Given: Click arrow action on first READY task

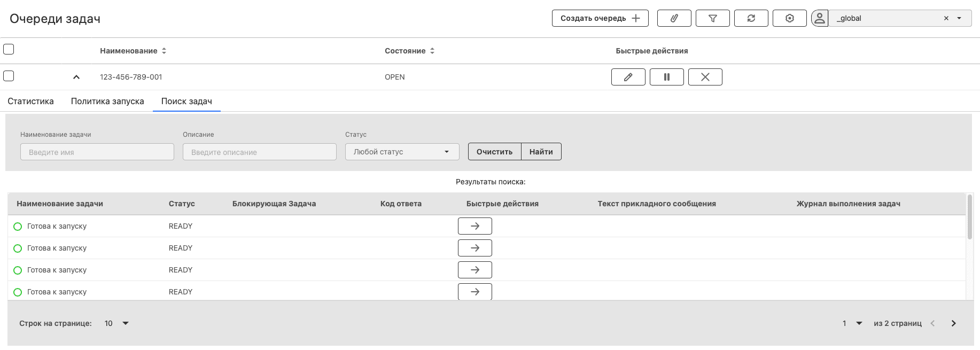Looking at the screenshot, I should (475, 226).
